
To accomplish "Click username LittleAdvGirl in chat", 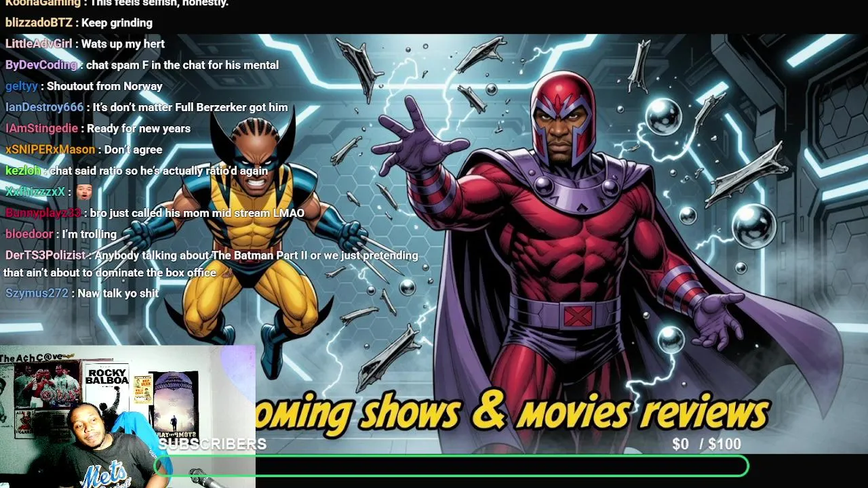I will (39, 43).
